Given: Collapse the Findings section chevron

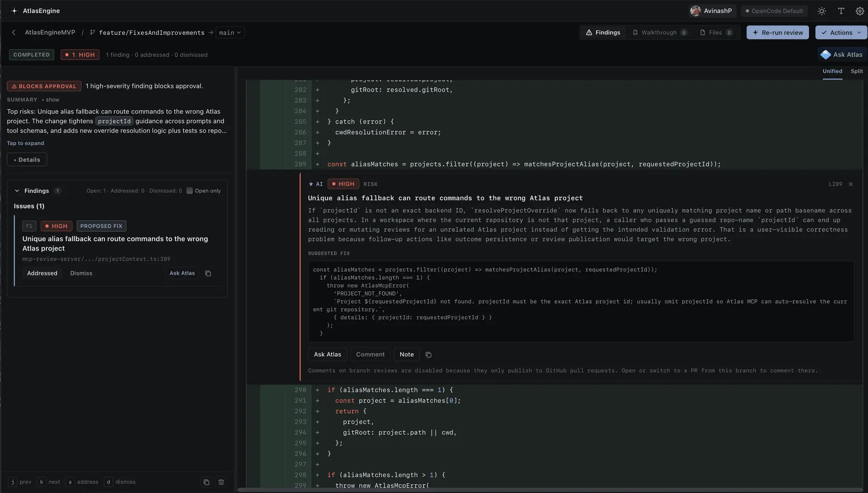Looking at the screenshot, I should [17, 191].
